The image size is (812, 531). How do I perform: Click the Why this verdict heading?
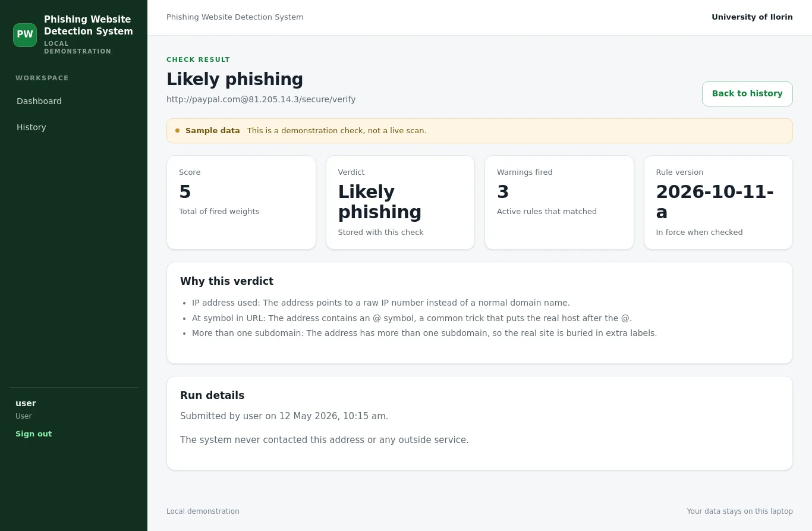(226, 281)
